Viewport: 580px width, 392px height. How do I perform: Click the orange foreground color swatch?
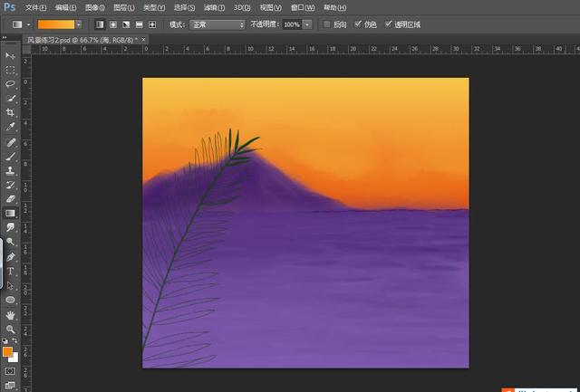7,351
